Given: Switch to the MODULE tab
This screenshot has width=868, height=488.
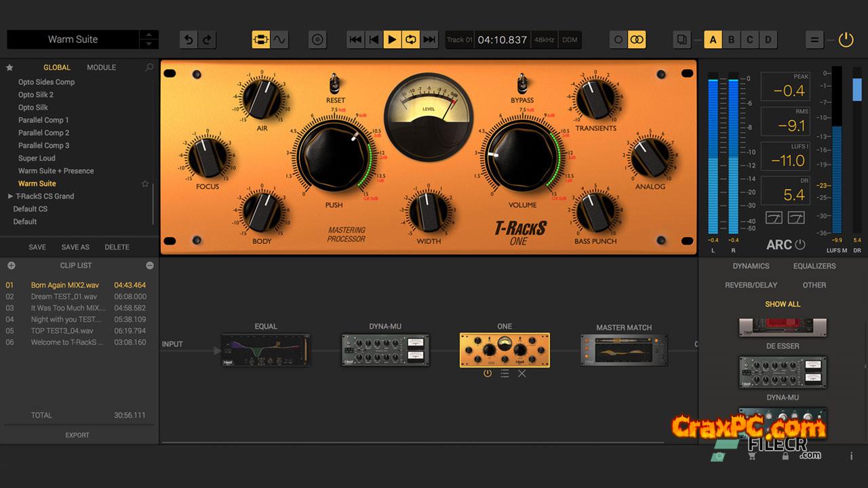Looking at the screenshot, I should (x=101, y=68).
